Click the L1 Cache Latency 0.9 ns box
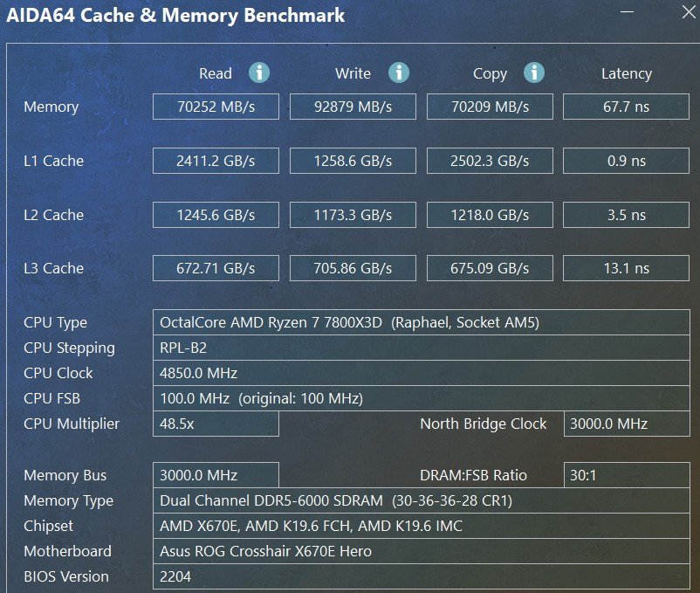The width and height of the screenshot is (700, 593). pos(627,161)
